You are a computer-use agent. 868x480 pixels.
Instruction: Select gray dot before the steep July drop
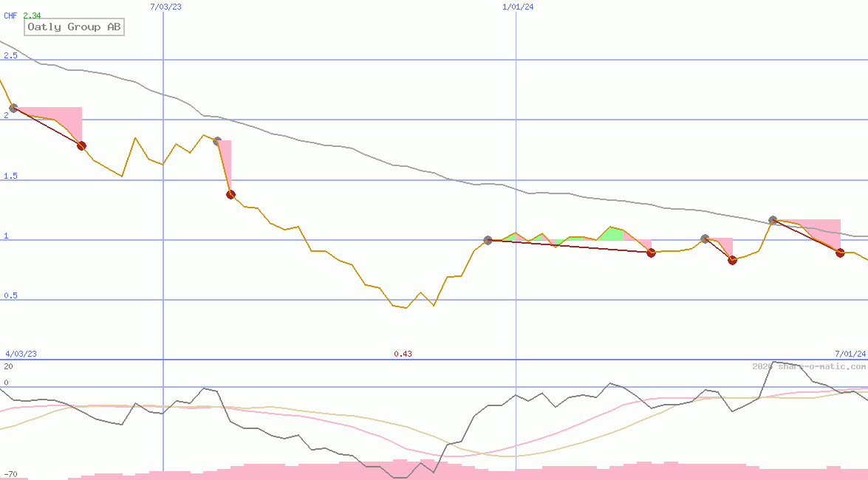[217, 140]
